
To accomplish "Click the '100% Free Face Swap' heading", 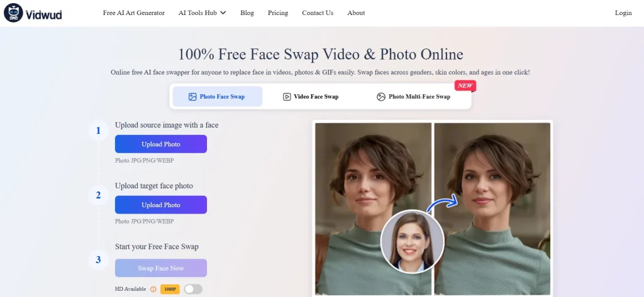I will pyautogui.click(x=320, y=54).
